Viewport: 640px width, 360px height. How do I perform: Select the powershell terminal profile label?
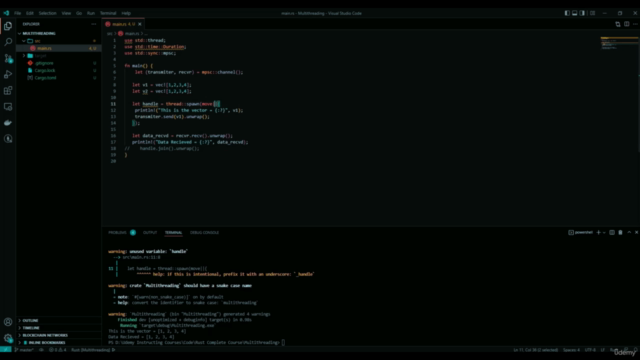(x=580, y=233)
